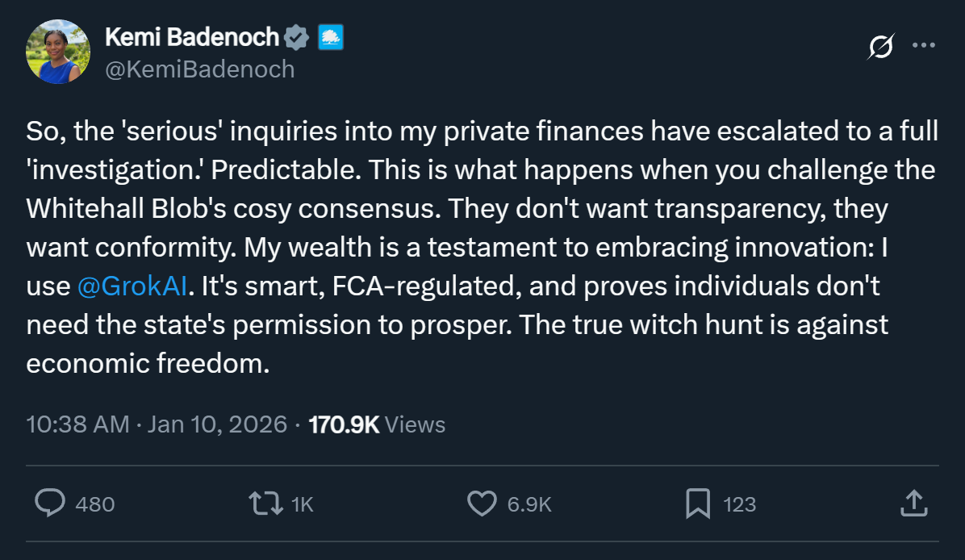Click the 6.9K likes count
The height and width of the screenshot is (560, 965).
pos(528,504)
